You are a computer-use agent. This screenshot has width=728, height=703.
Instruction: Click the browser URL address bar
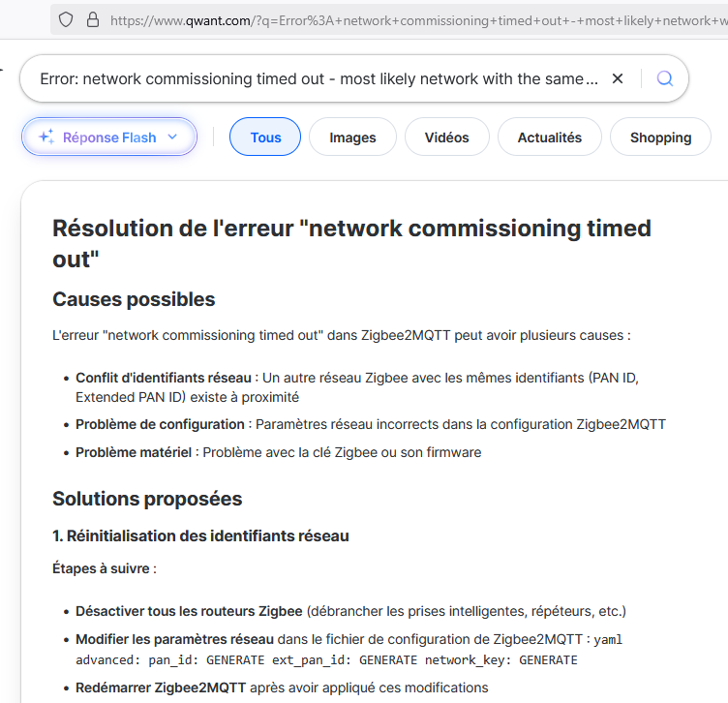coord(416,19)
